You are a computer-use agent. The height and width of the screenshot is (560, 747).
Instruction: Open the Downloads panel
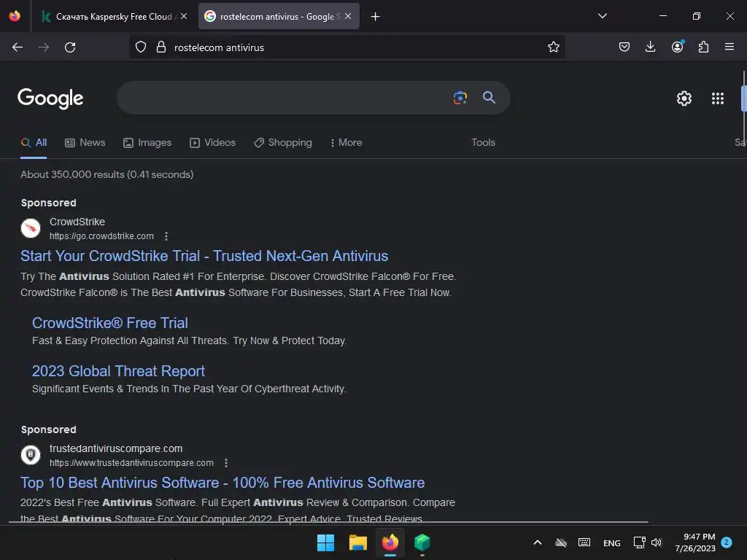650,47
